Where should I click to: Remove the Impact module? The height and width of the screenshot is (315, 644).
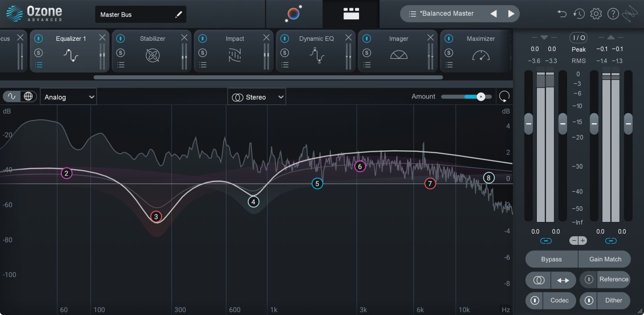266,38
